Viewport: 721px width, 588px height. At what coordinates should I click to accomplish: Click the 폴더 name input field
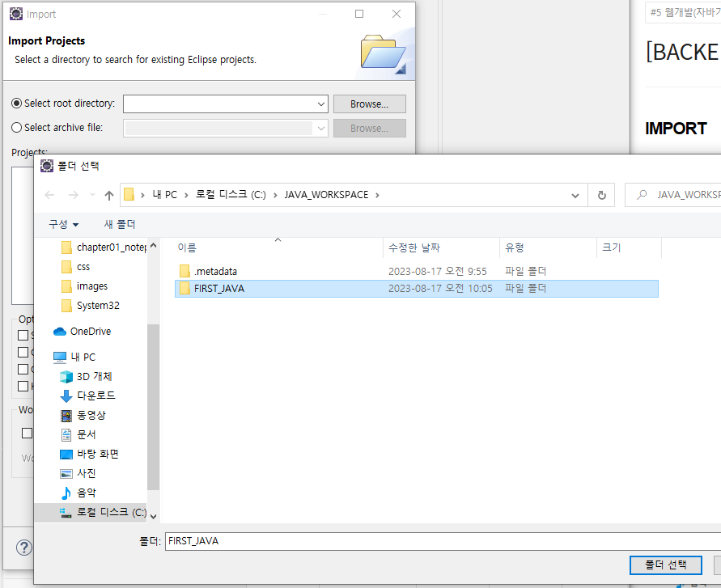(443, 541)
